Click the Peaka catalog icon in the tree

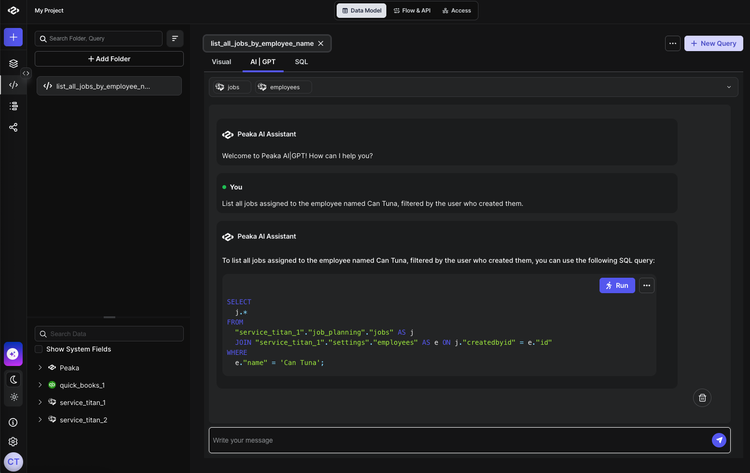[x=52, y=367]
